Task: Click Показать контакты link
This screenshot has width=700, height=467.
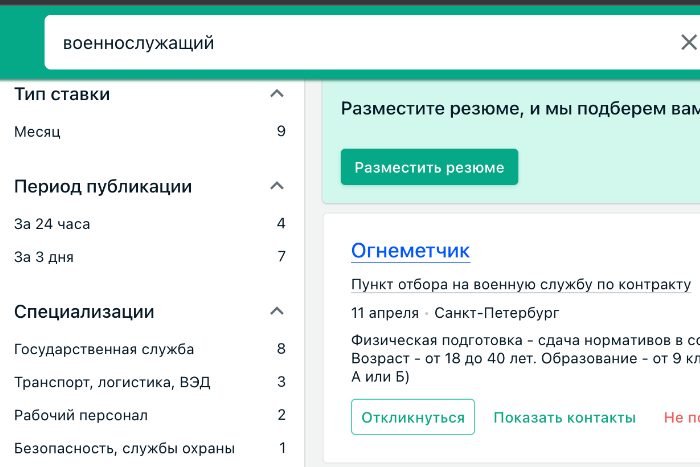Action: [x=564, y=417]
